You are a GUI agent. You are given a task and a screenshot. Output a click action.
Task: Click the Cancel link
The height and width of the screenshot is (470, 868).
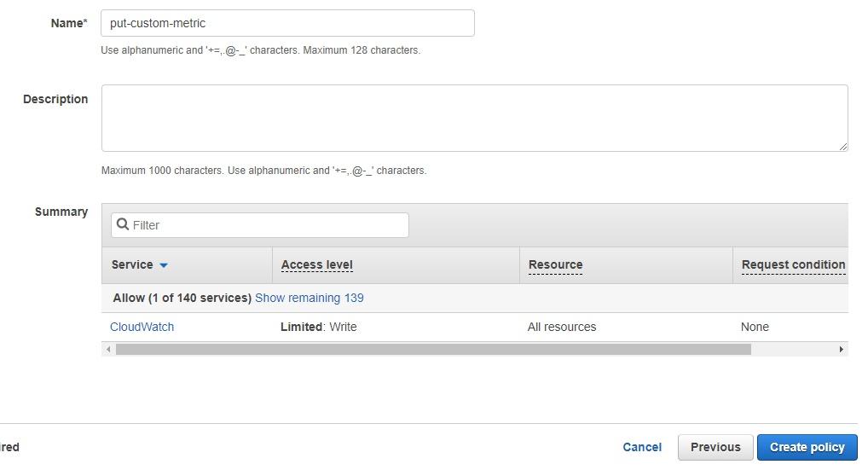coord(641,447)
